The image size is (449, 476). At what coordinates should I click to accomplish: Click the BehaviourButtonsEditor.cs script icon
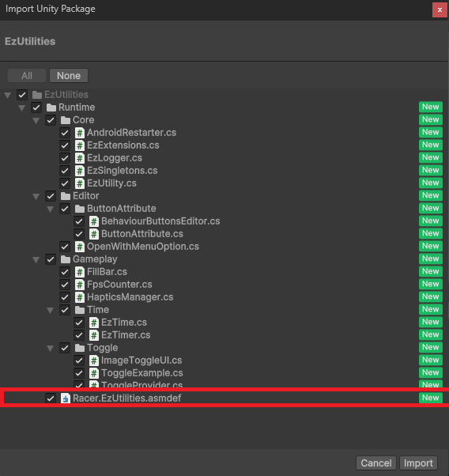[94, 221]
